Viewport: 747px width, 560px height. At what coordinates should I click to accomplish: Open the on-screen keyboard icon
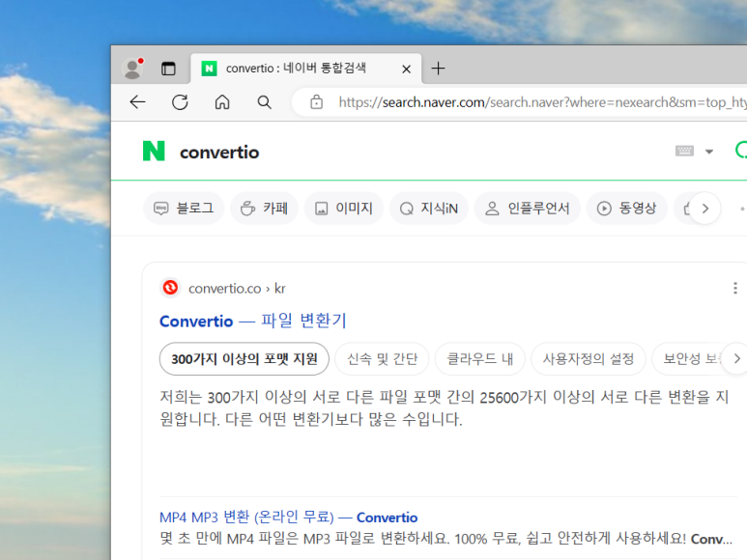pyautogui.click(x=684, y=151)
